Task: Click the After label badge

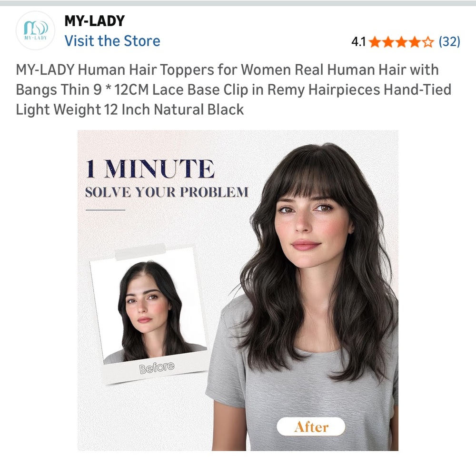Action: 311,426
